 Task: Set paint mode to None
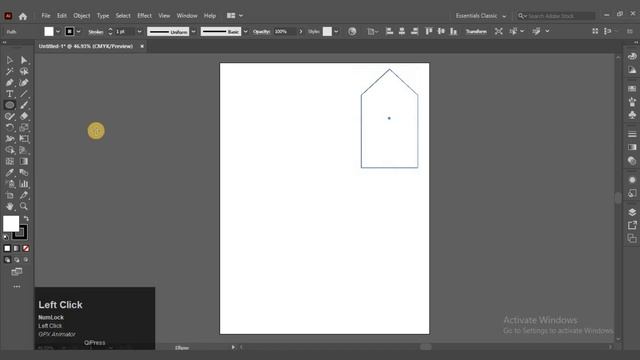click(26, 248)
